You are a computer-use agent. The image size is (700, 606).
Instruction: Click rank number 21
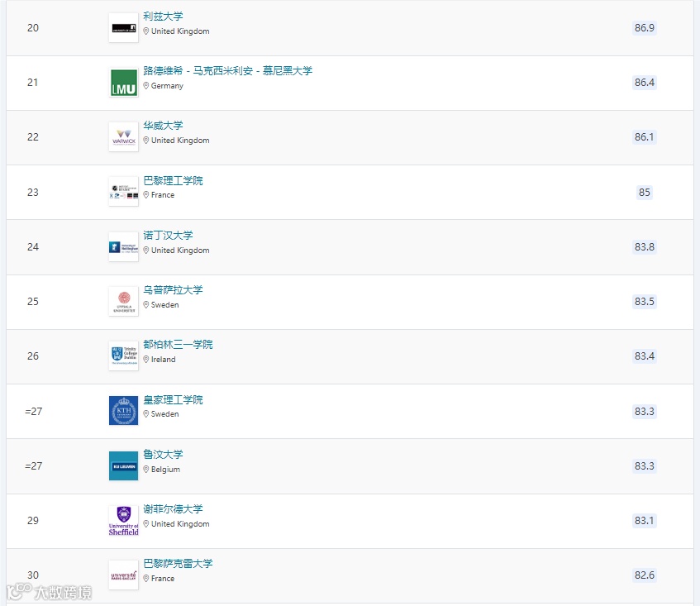[x=32, y=83]
